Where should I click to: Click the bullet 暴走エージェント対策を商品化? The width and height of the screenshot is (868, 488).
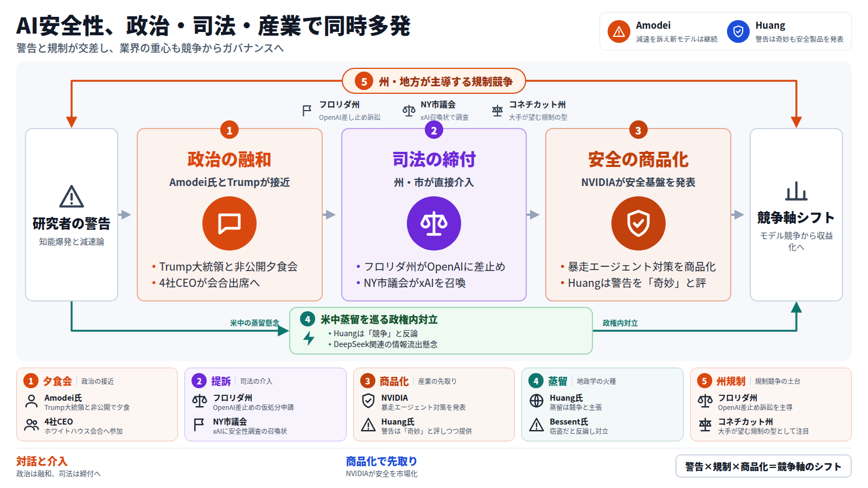click(638, 267)
